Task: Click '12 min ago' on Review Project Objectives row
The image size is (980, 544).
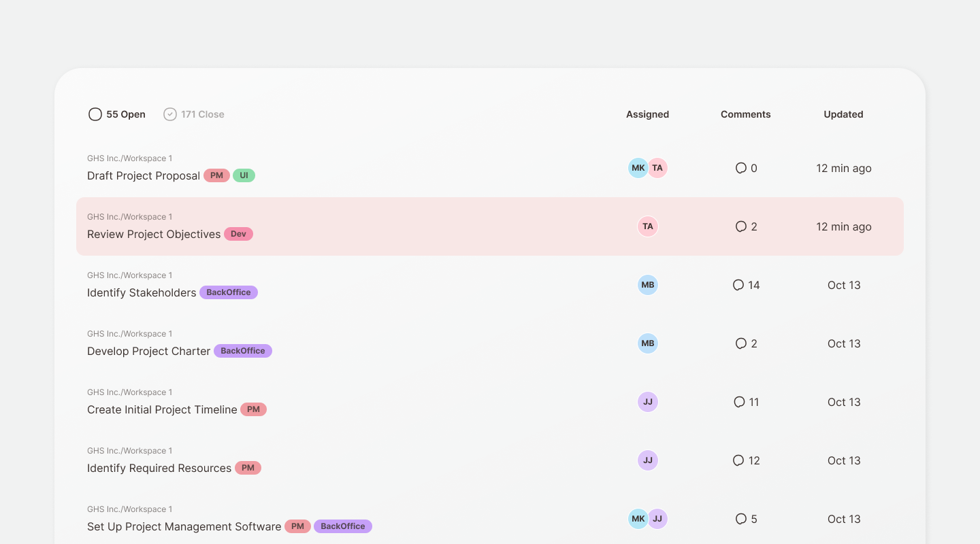Action: pos(844,226)
